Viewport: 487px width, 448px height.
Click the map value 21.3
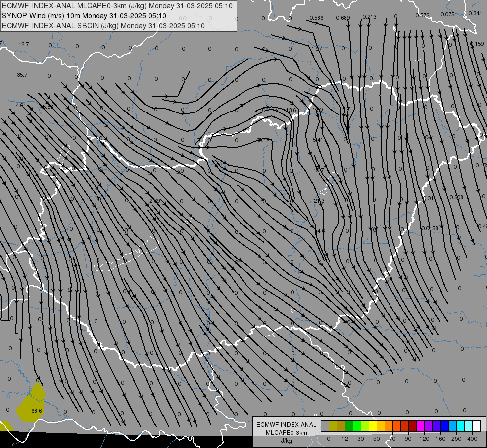[x=319, y=201]
